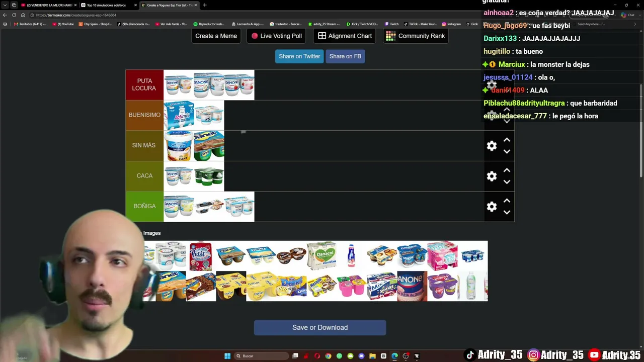Switch to Microsoft Edge in taskbar
644x362 pixels.
point(394,356)
